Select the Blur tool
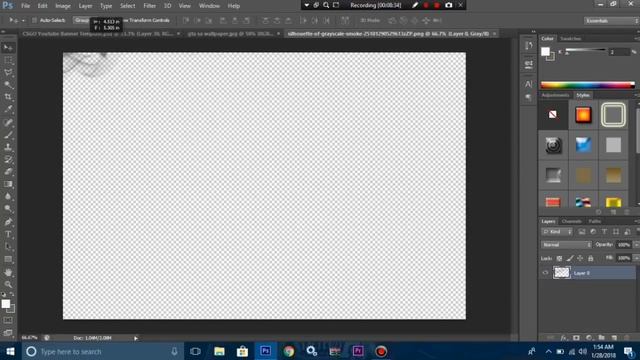This screenshot has height=360, width=640. tap(8, 196)
